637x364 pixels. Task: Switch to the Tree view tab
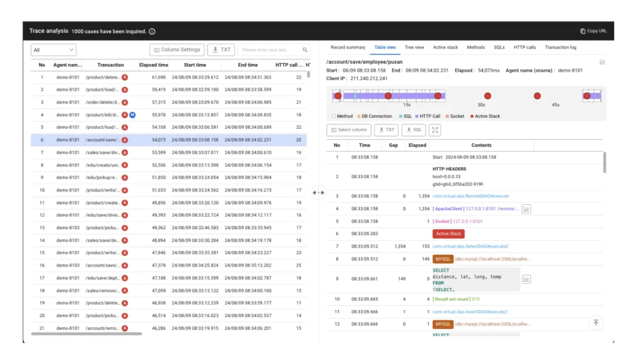point(414,47)
